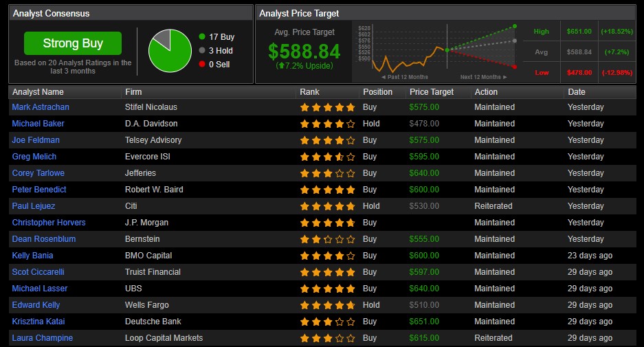Image resolution: width=644 pixels, height=347 pixels.
Task: Click the Firm column header
Action: coord(133,92)
